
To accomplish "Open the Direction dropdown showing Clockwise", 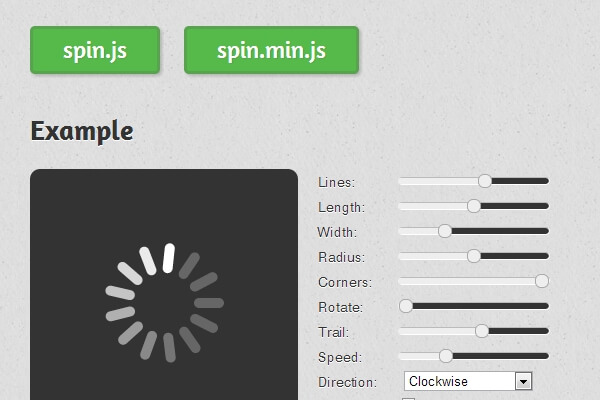I will point(460,381).
